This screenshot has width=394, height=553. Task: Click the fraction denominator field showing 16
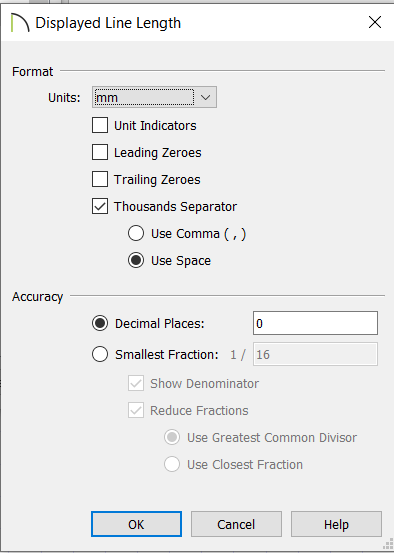[315, 354]
